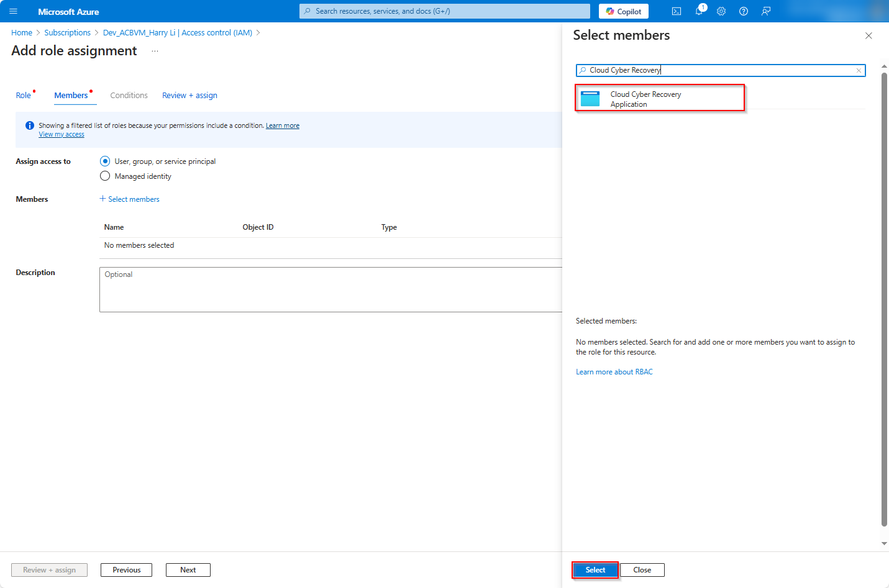This screenshot has width=889, height=588.
Task: Open portal settings gear
Action: (x=721, y=11)
